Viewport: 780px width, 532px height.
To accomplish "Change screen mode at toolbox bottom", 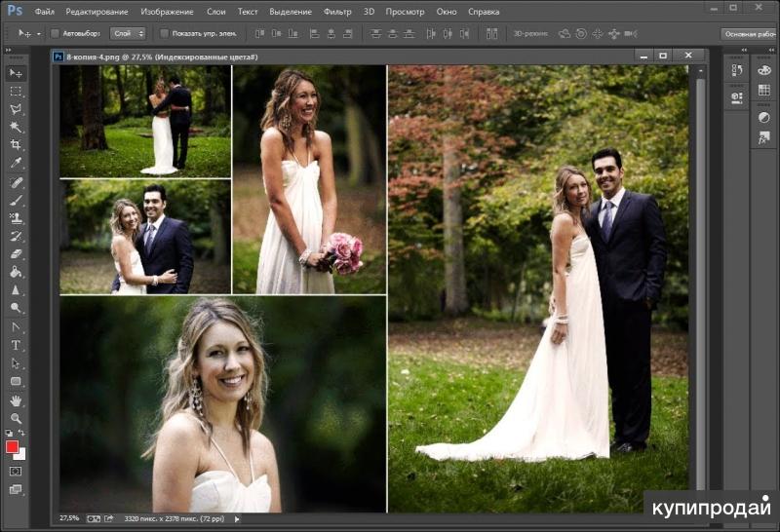I will pos(16,489).
